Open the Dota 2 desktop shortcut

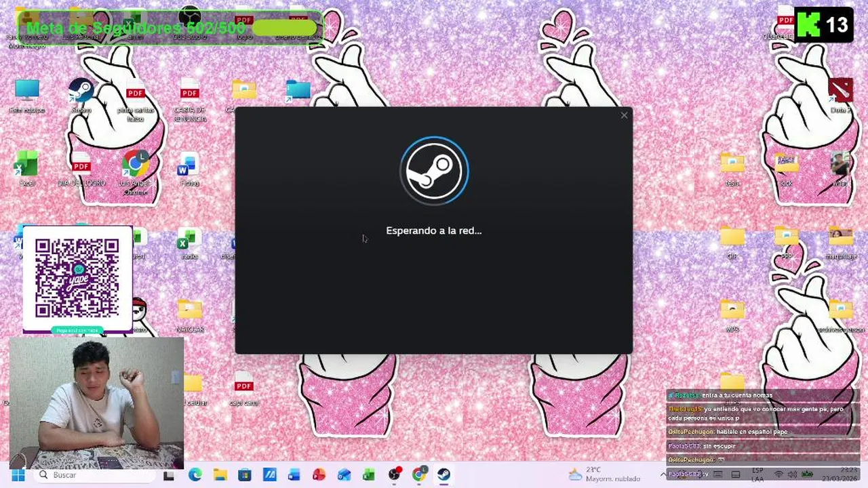tap(841, 96)
